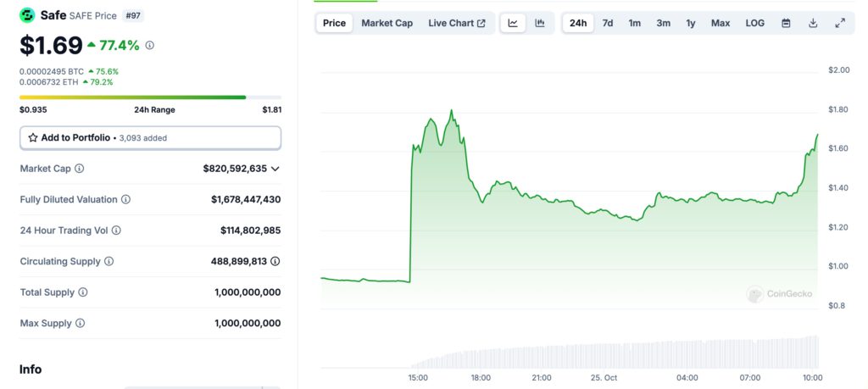Click the star icon on Add to Portfolio
Screen dimensions: 868x389
coord(33,137)
